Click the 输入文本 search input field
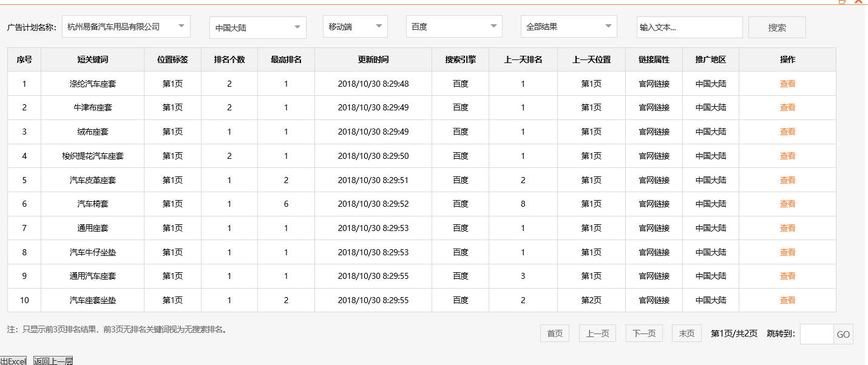The height and width of the screenshot is (365, 868). (x=689, y=27)
